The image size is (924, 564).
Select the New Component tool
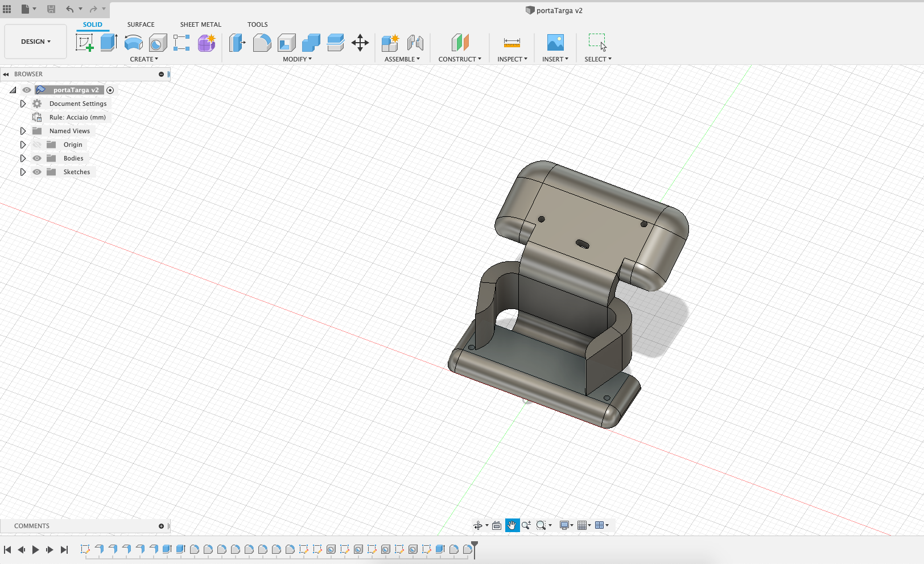coord(390,43)
